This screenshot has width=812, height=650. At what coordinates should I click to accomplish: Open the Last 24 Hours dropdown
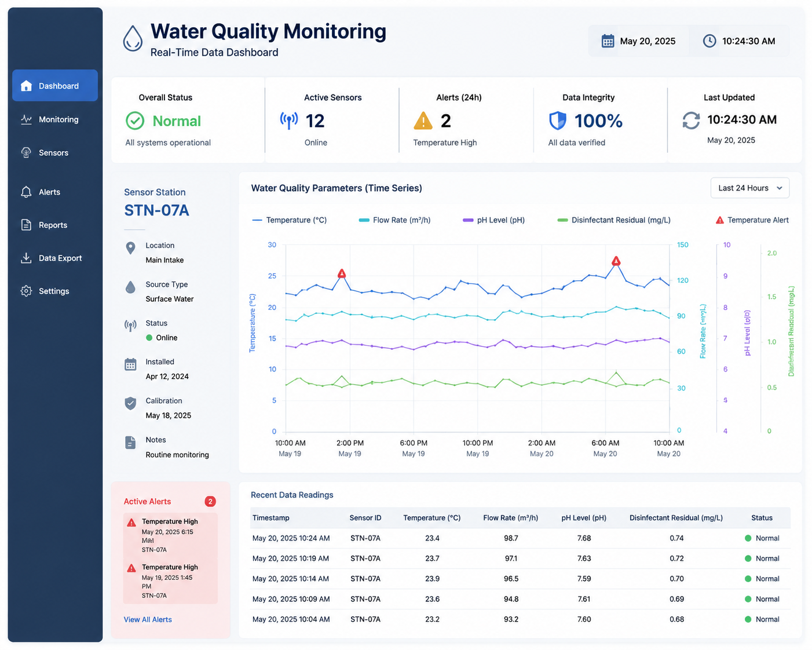pyautogui.click(x=750, y=188)
